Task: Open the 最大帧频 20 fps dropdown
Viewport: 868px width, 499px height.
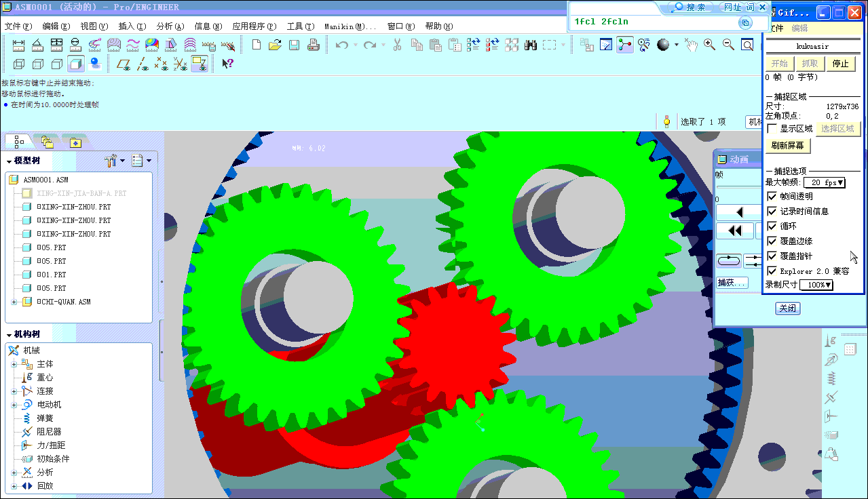Action: click(825, 182)
